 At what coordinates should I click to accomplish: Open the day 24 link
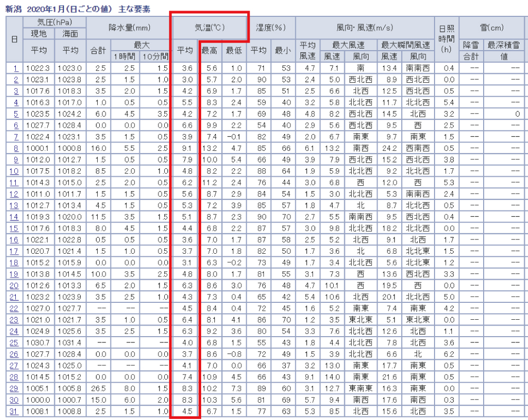point(14,331)
